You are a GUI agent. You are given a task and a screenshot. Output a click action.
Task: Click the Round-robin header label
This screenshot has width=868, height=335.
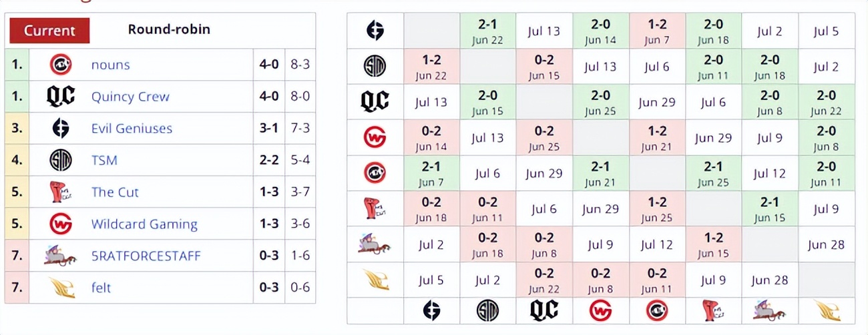pos(169,29)
